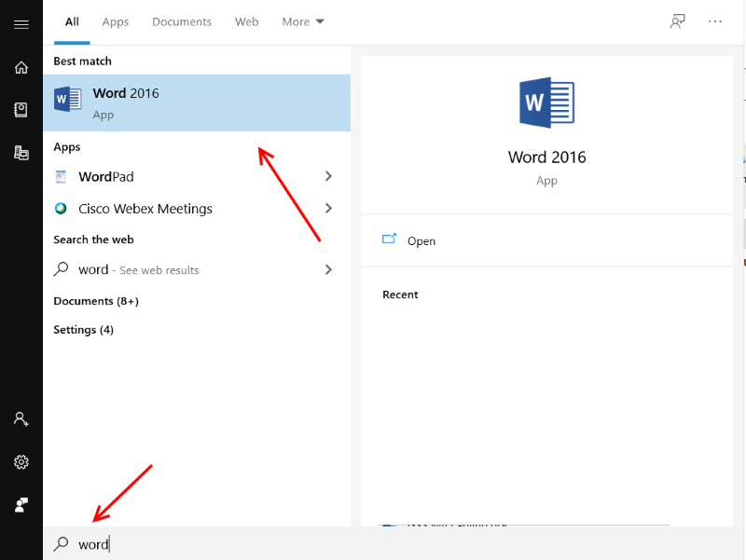The width and height of the screenshot is (746, 560).
Task: Select the Web tab
Action: [x=246, y=21]
